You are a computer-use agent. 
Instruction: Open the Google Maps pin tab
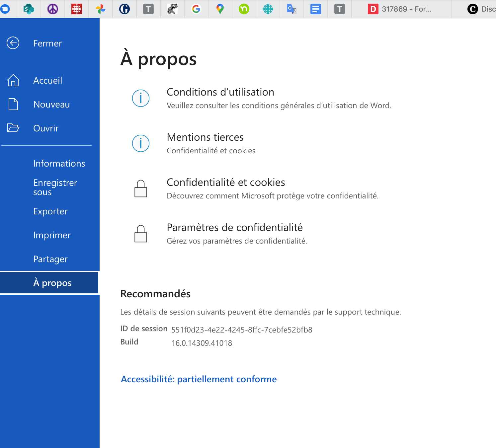click(220, 9)
